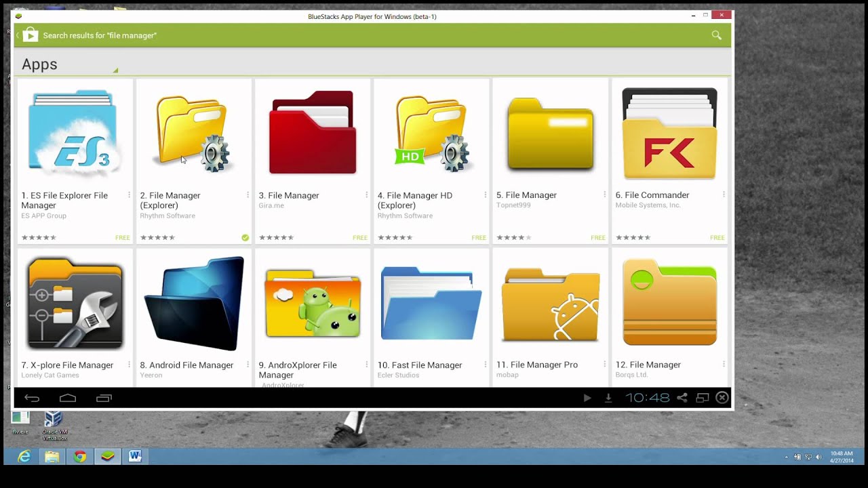
Task: Click the developer name "Mobile Systems, Inc."
Action: tap(648, 205)
